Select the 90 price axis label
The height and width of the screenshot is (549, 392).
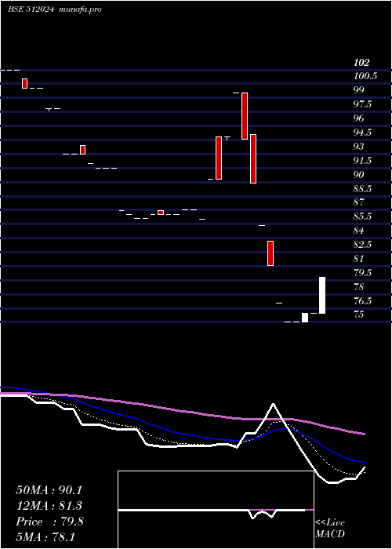[359, 174]
